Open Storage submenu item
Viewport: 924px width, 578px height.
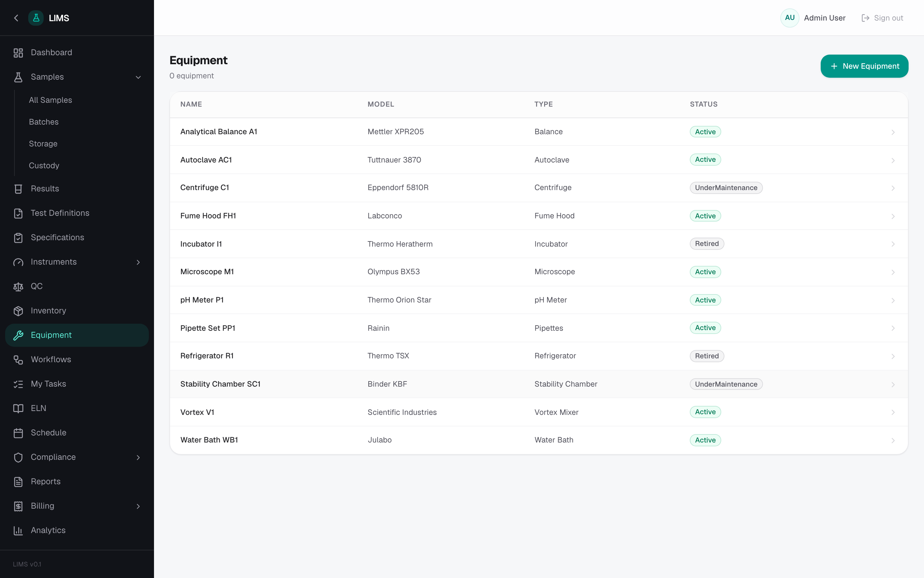(43, 144)
